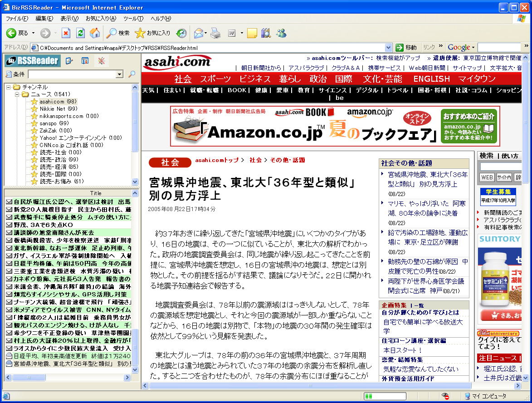Open the Google toolbar dropdown arrow
The height and width of the screenshot is (403, 532).
click(473, 48)
